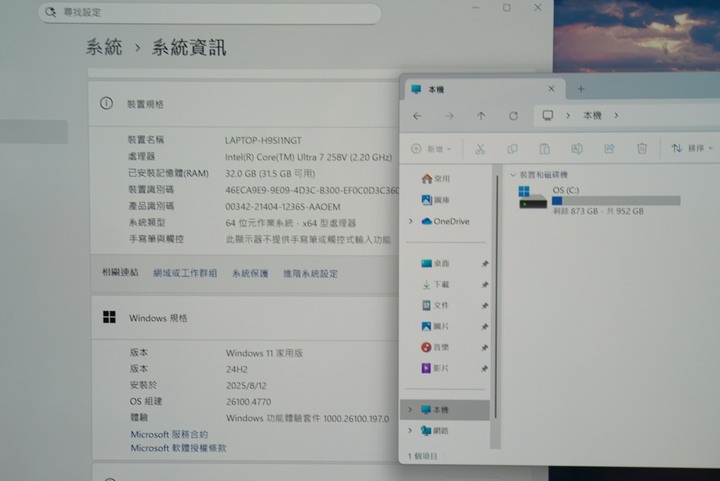Screen dimensions: 720x481
Task: Select processor Intel Core Ultra 7 258V text
Action: (308, 157)
